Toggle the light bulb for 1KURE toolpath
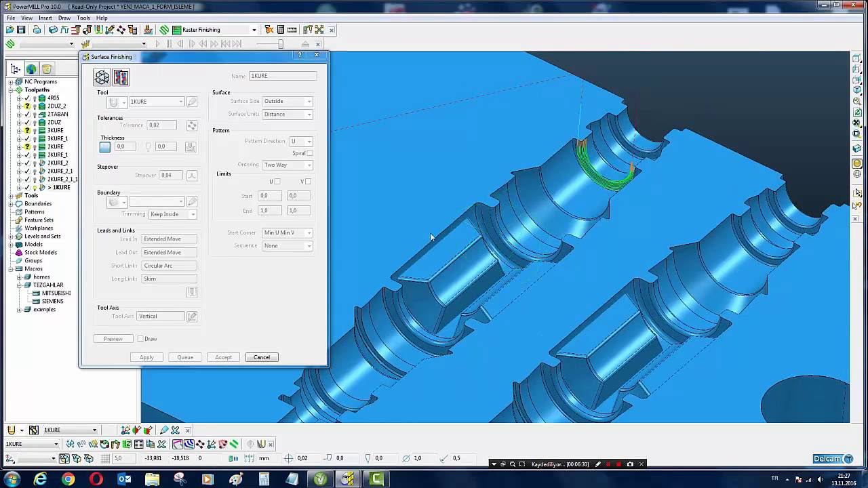The width and height of the screenshot is (868, 488). point(35,188)
